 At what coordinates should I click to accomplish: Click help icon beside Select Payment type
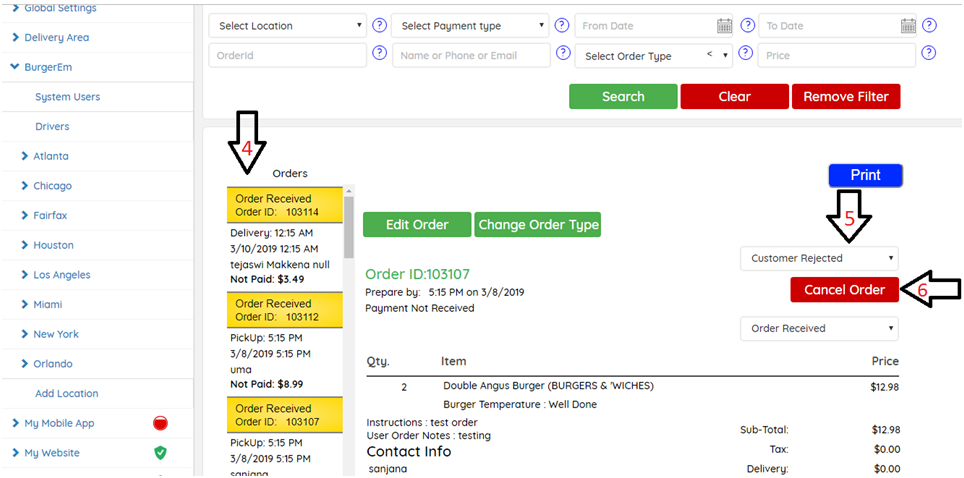coord(563,25)
